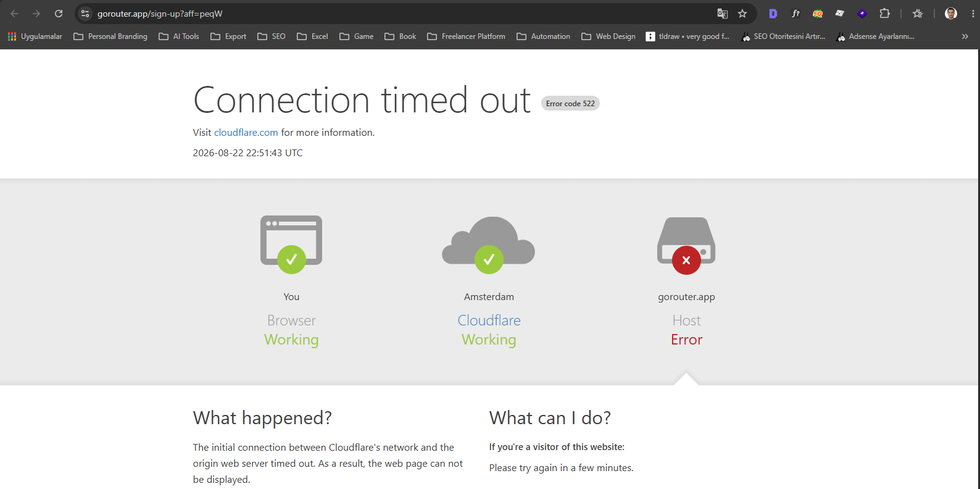Screen dimensions: 980x489
Task: Follow the cloudflare.com link
Action: coord(246,133)
